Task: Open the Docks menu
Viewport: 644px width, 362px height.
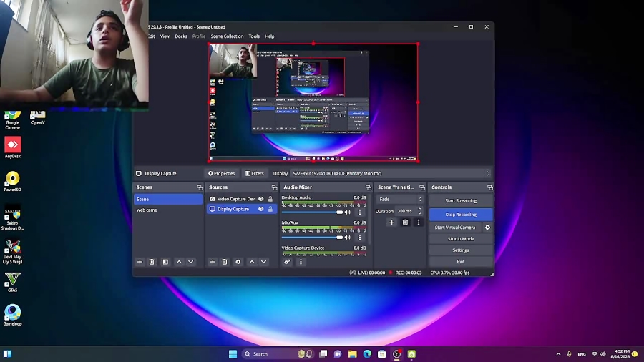Action: 181,36
